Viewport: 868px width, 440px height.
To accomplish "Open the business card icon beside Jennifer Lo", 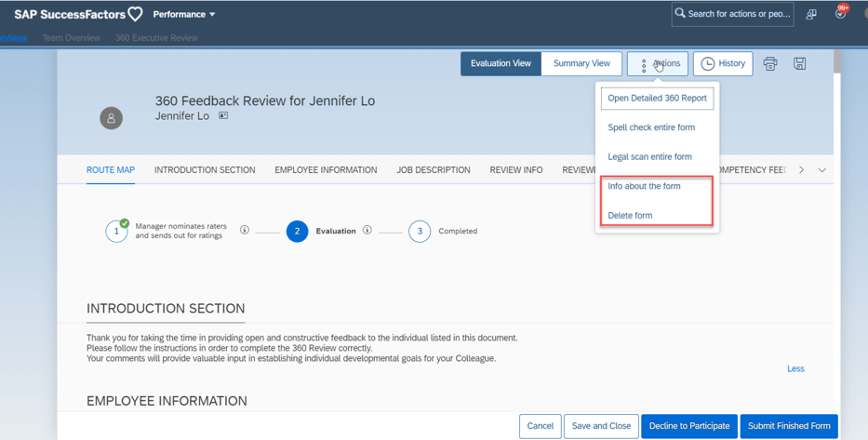I will (223, 116).
